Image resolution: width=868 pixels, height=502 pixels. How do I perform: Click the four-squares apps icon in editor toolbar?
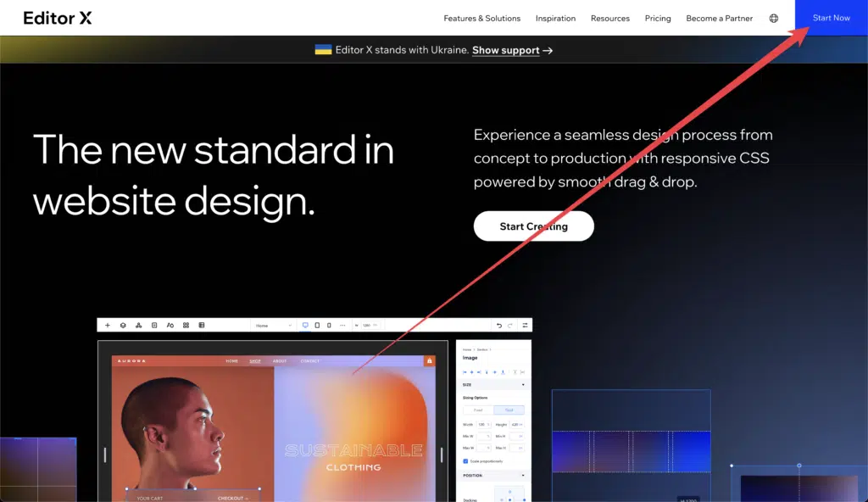(186, 326)
